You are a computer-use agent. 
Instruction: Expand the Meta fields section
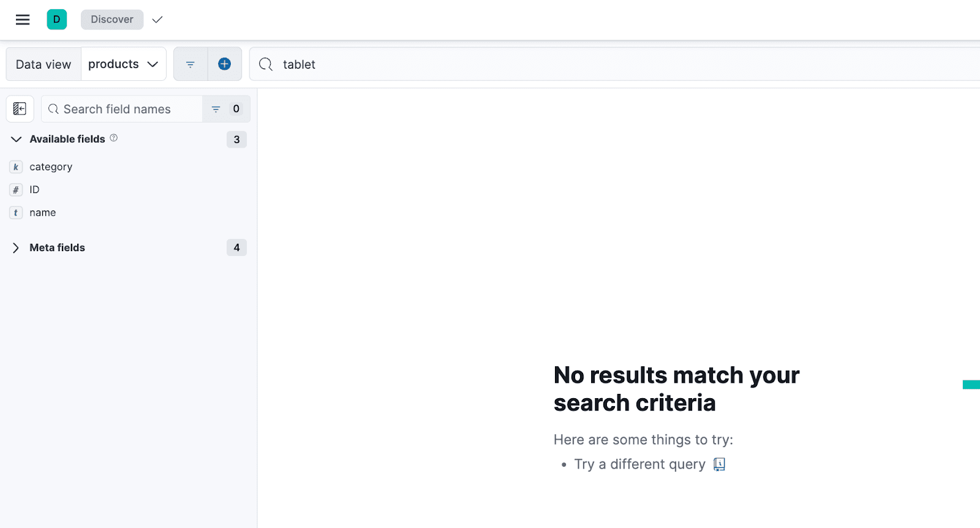[17, 247]
